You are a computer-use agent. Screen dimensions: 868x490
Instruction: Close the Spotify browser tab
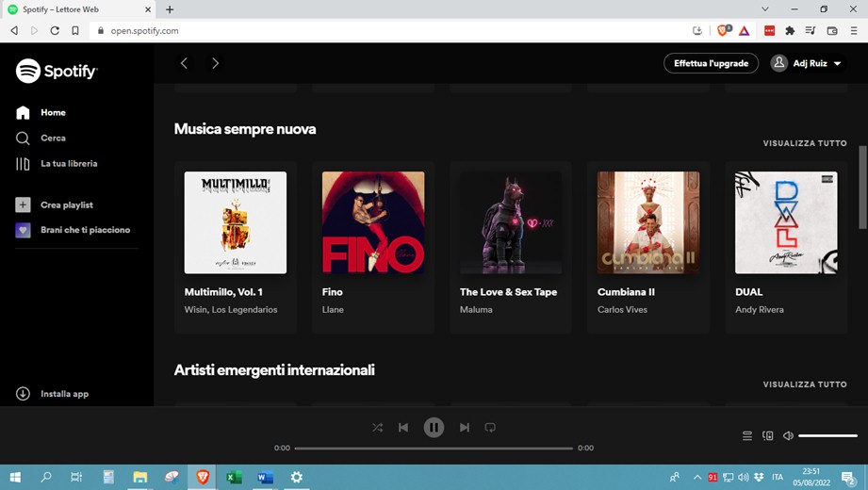[x=148, y=9]
